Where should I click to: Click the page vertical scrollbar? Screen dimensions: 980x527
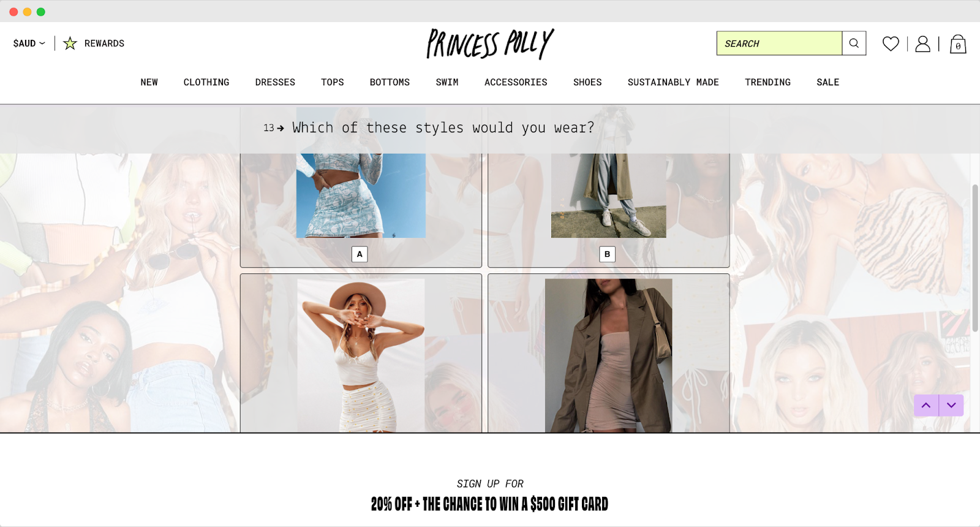pyautogui.click(x=975, y=257)
